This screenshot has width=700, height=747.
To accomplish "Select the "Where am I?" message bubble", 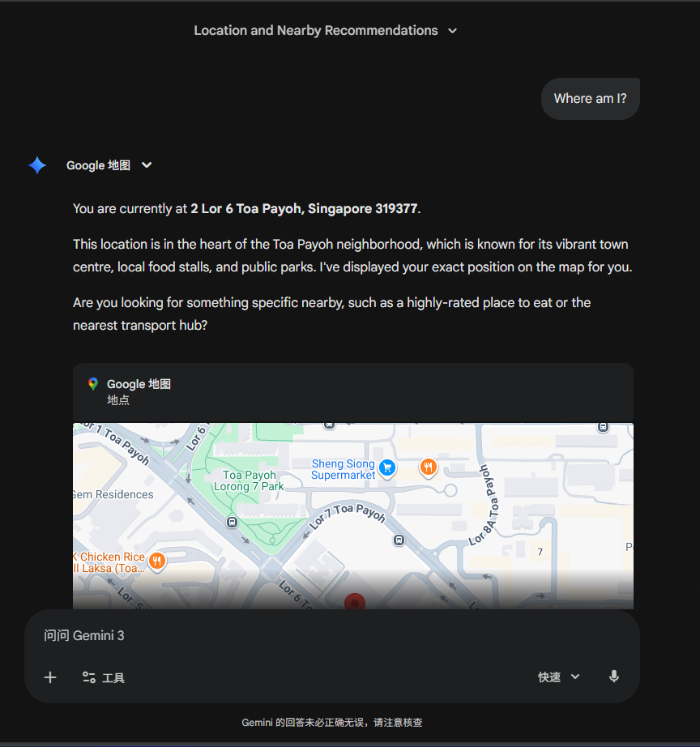I will pos(590,99).
